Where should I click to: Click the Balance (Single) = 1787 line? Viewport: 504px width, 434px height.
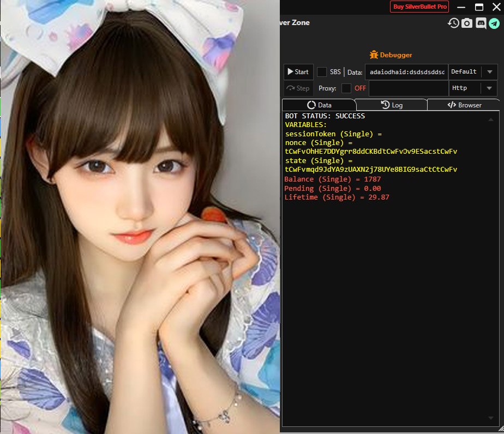[x=333, y=179]
